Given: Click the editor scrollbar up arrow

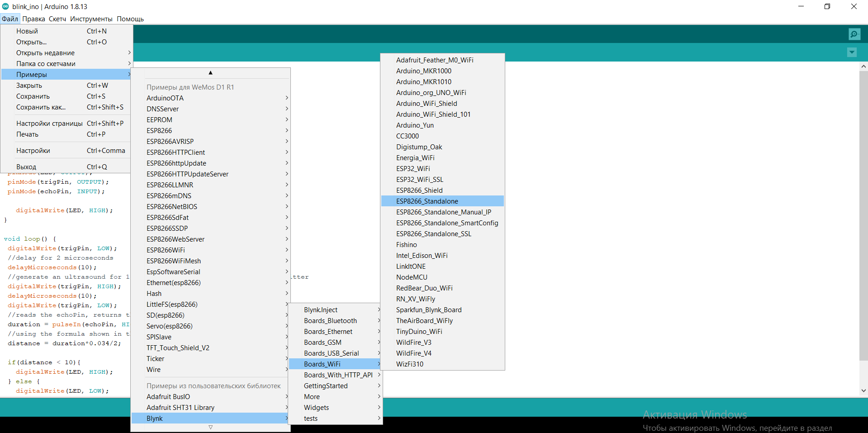Looking at the screenshot, I should 863,67.
